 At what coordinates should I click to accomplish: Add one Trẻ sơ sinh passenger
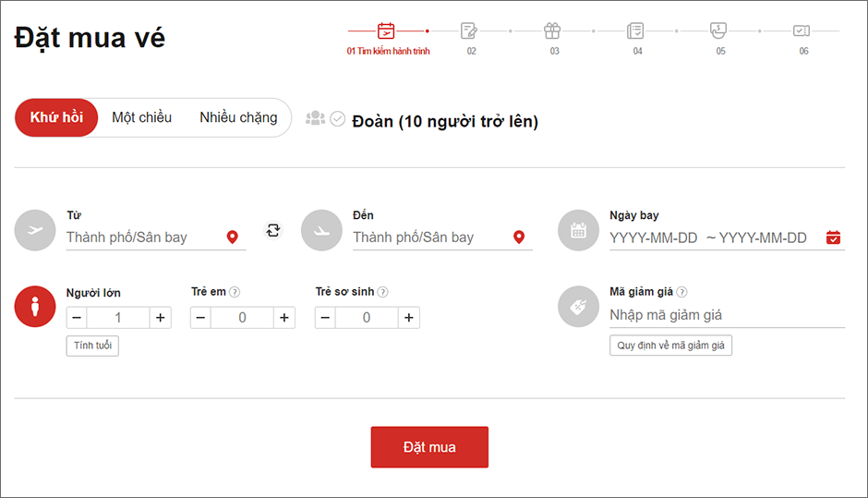(x=409, y=318)
